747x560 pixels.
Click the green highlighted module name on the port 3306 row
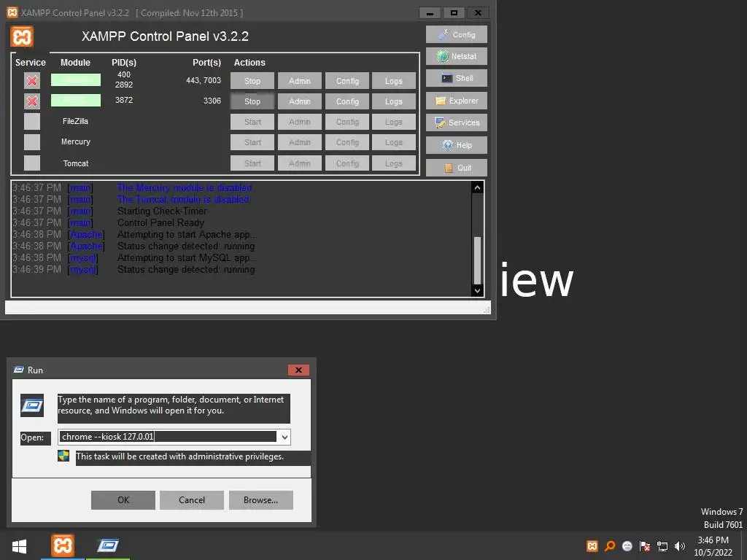point(76,101)
